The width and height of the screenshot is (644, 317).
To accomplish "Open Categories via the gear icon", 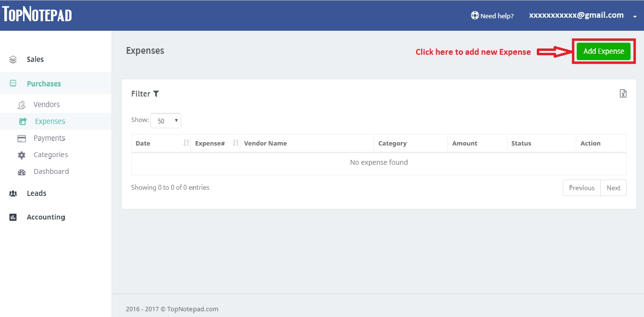I will tap(22, 155).
